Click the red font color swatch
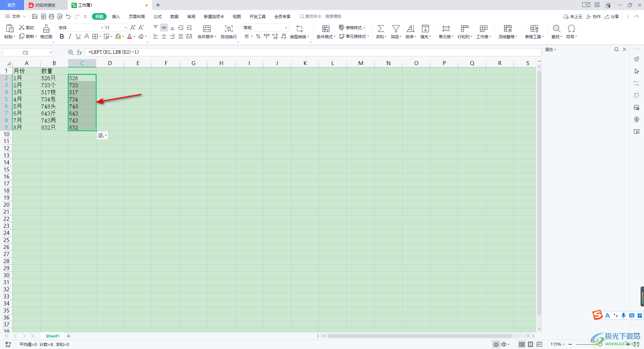 pos(129,36)
